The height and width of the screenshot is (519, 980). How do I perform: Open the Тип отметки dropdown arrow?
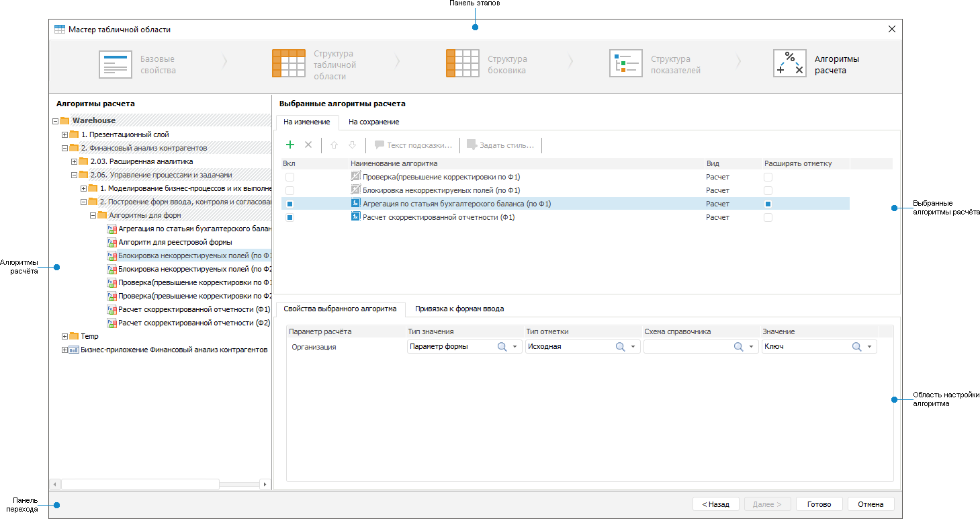pos(633,347)
